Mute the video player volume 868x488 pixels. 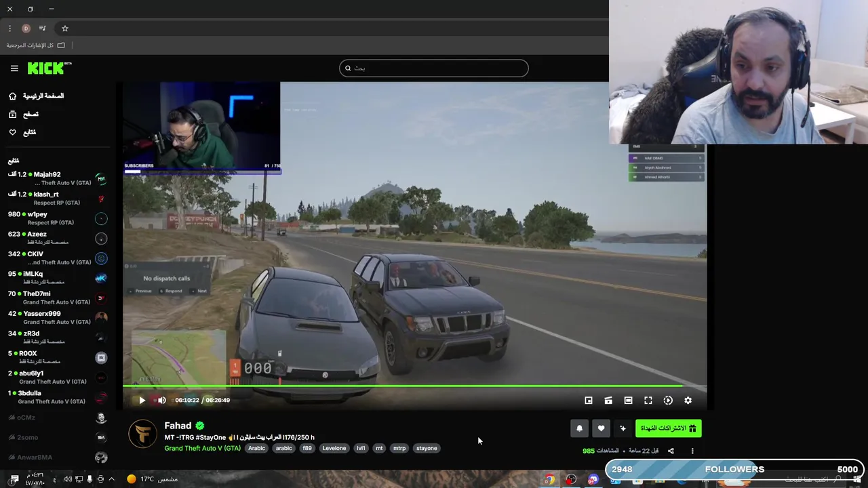(161, 401)
